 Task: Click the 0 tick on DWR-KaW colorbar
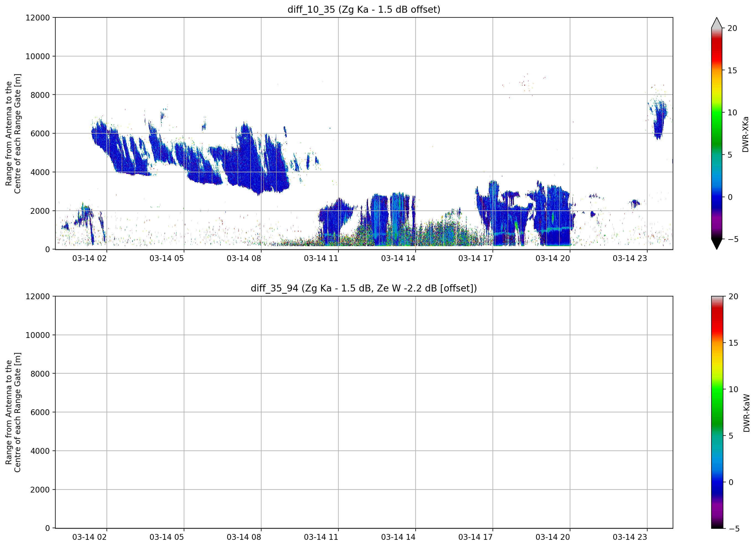pos(731,482)
